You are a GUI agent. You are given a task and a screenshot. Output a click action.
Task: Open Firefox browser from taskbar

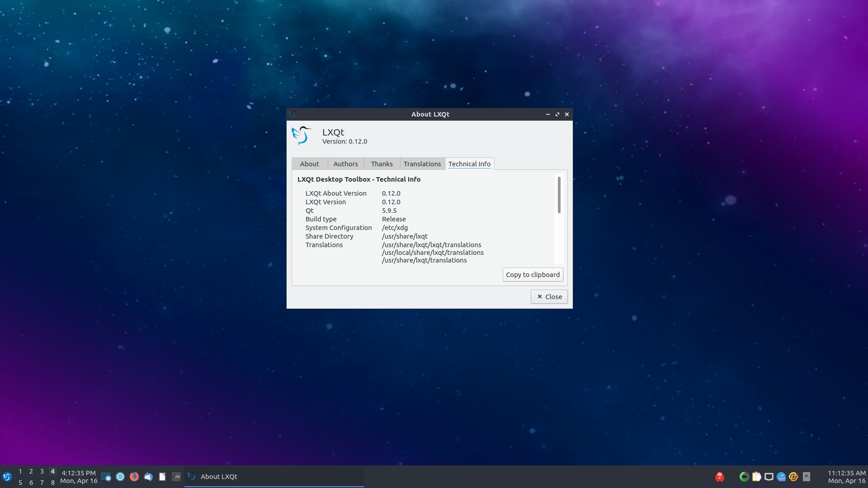pyautogui.click(x=133, y=476)
